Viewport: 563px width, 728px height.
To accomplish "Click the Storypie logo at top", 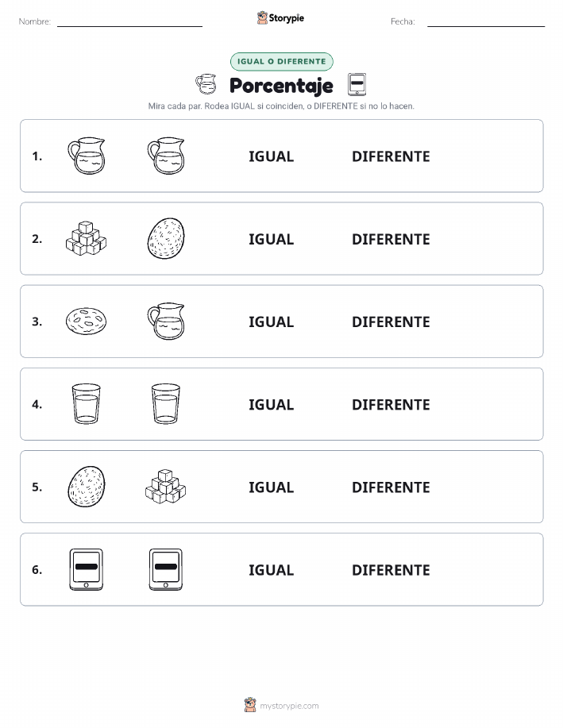I will click(280, 18).
